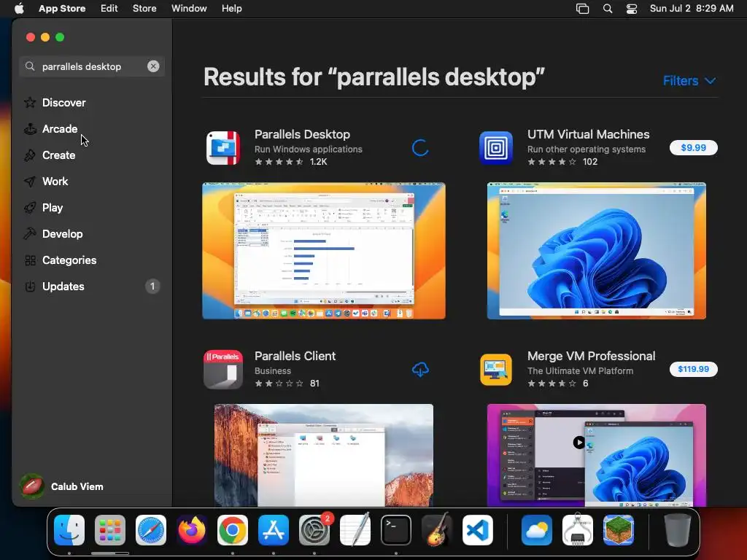Screen dimensions: 747x560
Task: Open the Create section in sidebar
Action: tap(58, 155)
